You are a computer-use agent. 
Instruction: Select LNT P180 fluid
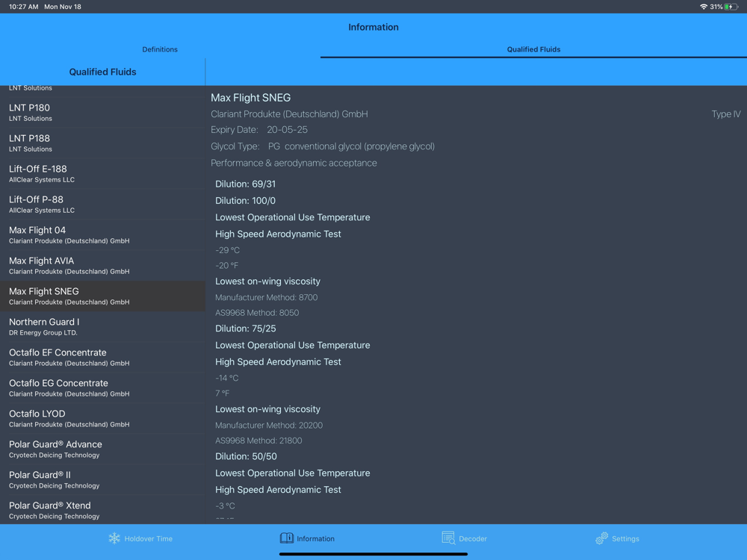[x=102, y=113]
